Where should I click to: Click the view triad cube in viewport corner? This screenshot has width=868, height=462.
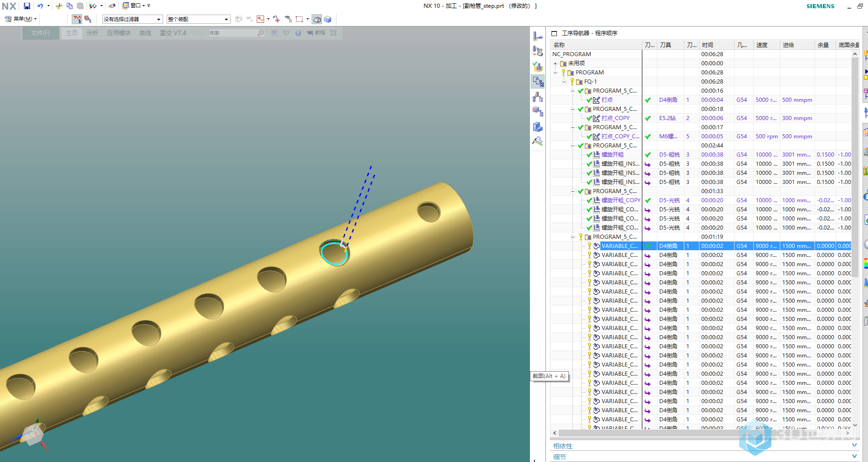click(33, 434)
